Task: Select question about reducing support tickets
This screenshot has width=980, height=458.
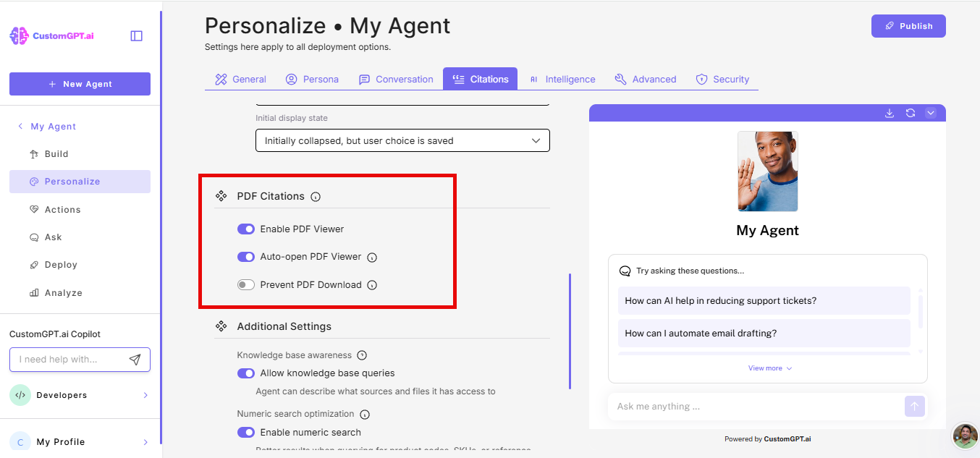Action: pos(764,301)
